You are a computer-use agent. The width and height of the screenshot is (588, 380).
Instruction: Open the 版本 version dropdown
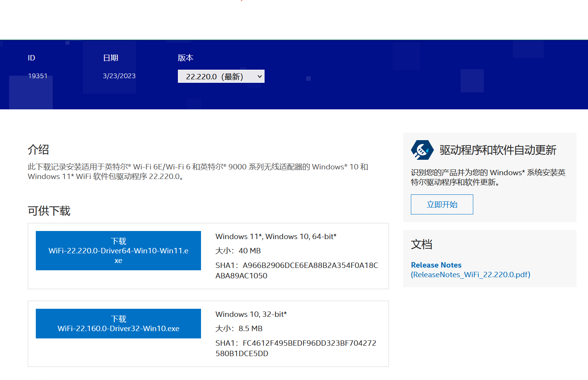point(221,76)
